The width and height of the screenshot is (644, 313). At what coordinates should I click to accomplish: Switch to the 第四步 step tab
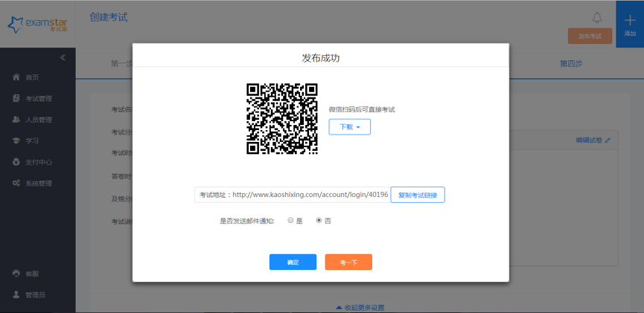(571, 64)
